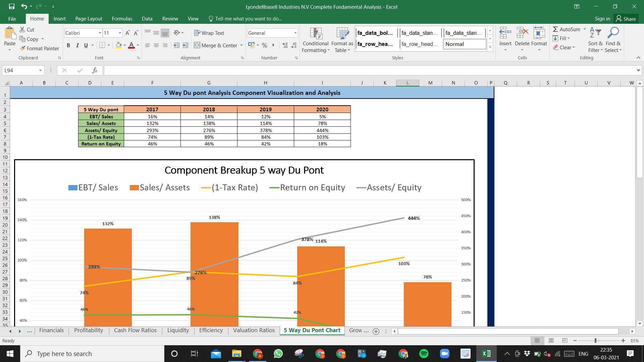Click the Paste clipboard icon

[10, 34]
